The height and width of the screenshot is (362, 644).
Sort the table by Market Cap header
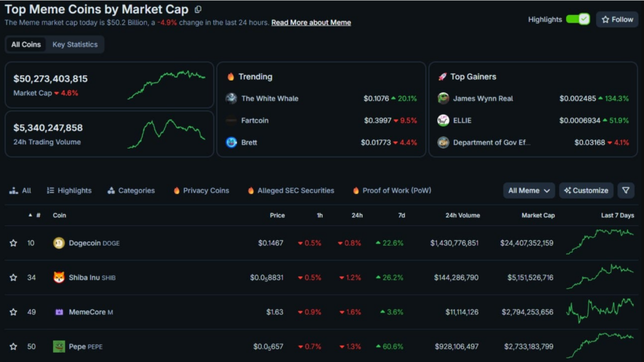(538, 215)
